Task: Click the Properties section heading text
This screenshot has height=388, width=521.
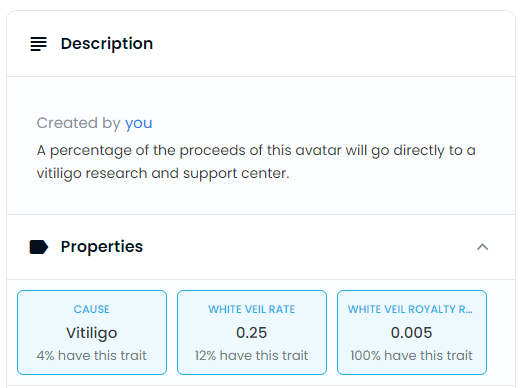Action: pos(102,247)
